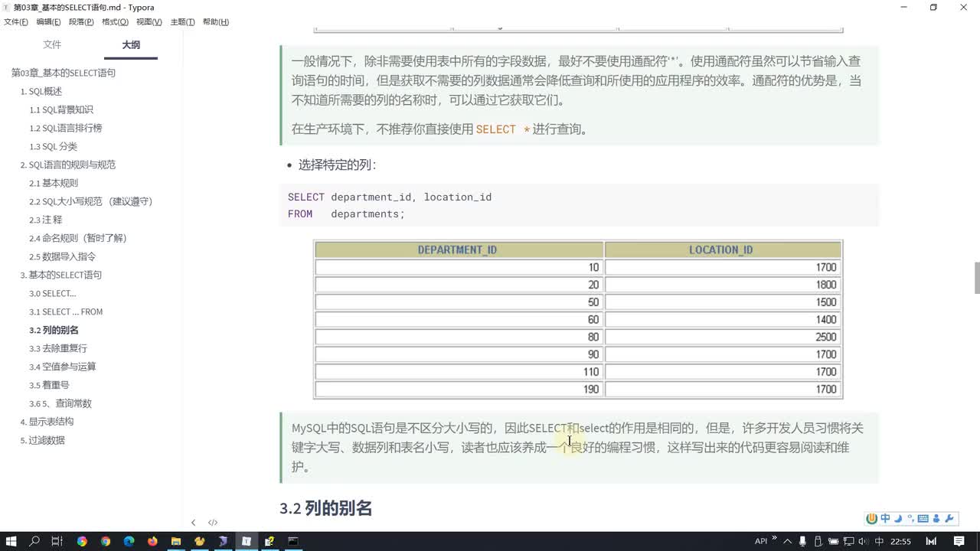
Task: Toggle the punctuation mode on the IME toolbar
Action: coord(910,518)
